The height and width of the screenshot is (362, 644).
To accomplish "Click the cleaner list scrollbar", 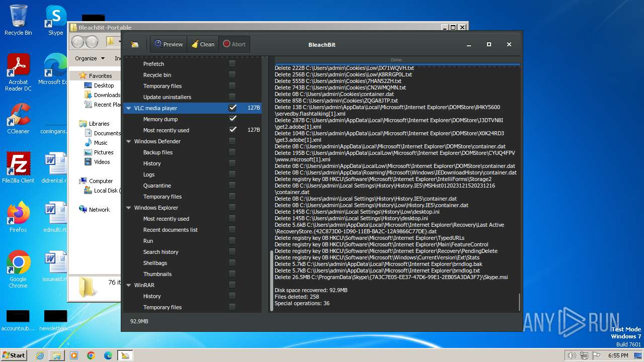I will 272,282.
